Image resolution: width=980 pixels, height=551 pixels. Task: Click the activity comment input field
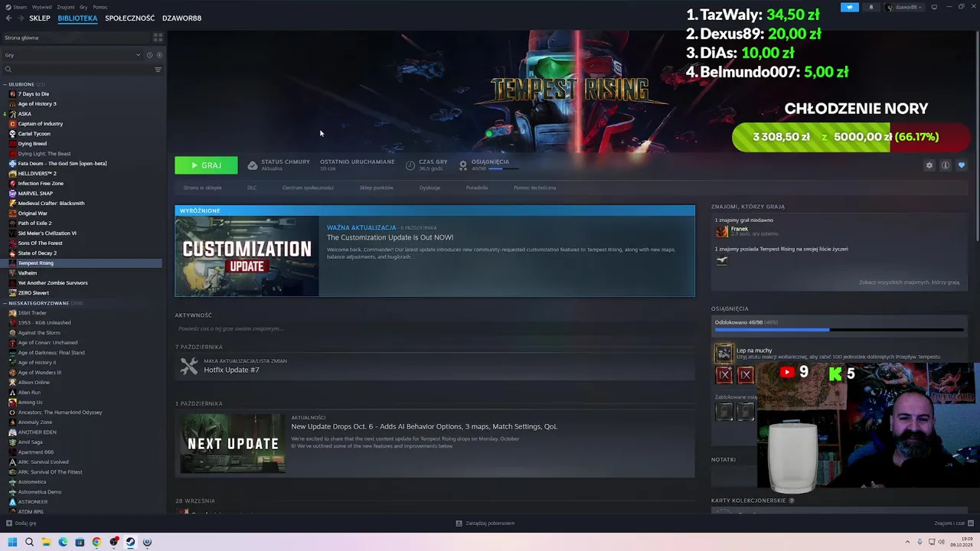pyautogui.click(x=434, y=329)
